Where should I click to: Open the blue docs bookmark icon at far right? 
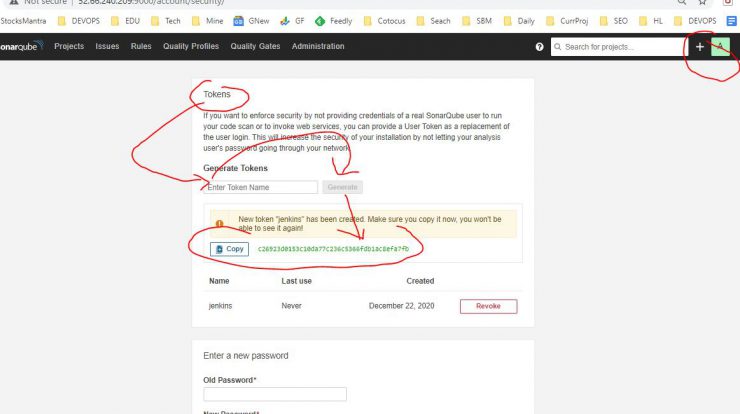pyautogui.click(x=732, y=21)
